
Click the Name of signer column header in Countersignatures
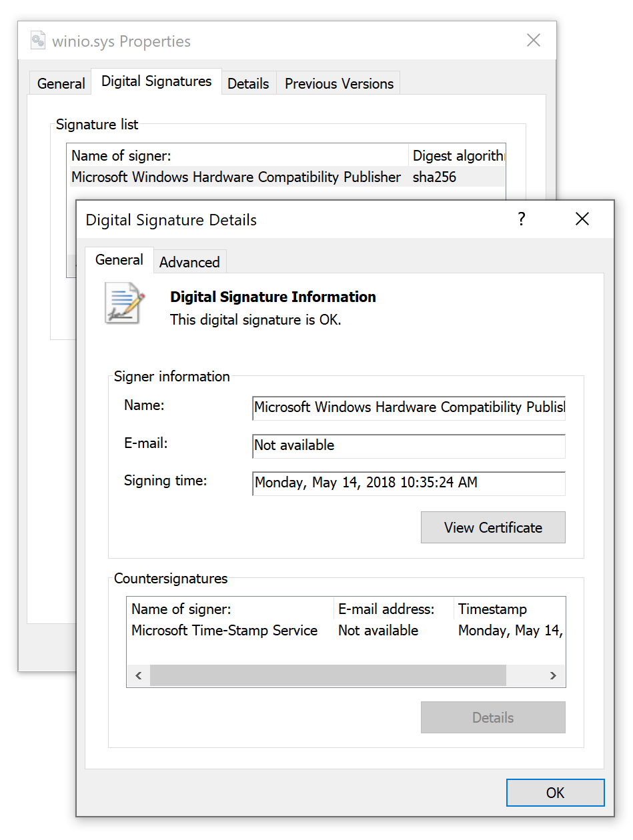[230, 609]
